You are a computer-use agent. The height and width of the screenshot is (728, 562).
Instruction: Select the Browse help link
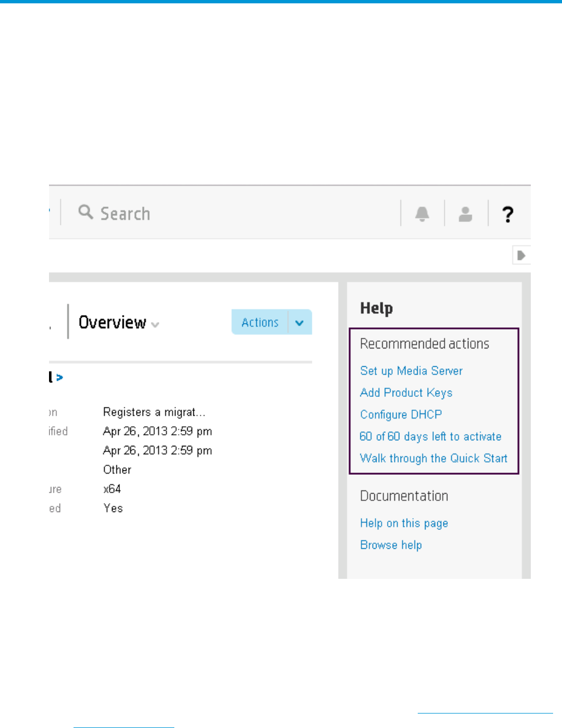(x=391, y=545)
